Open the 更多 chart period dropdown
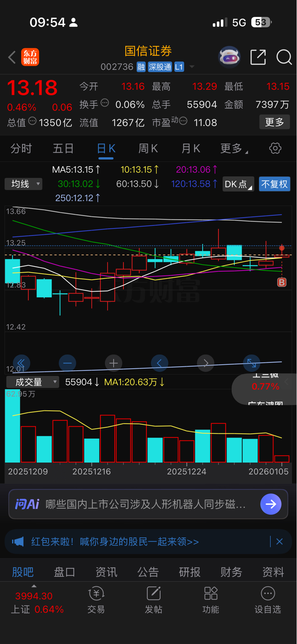The image size is (297, 644). tap(234, 149)
